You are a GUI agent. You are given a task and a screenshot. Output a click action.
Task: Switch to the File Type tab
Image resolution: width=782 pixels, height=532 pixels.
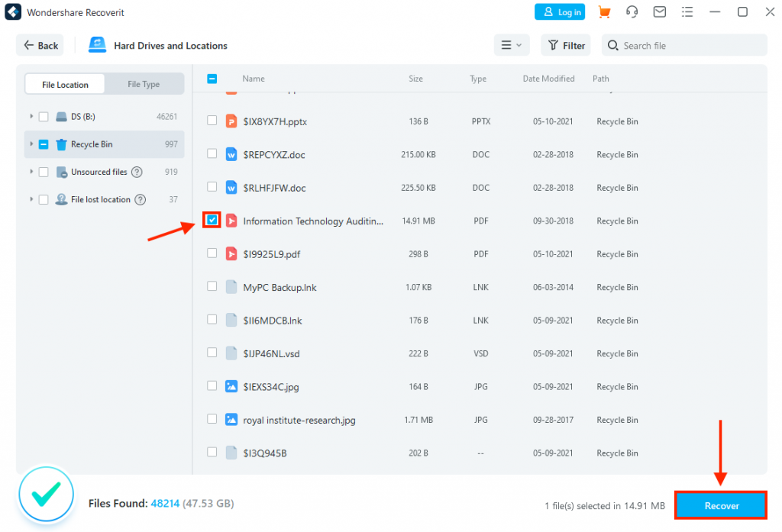pyautogui.click(x=144, y=84)
